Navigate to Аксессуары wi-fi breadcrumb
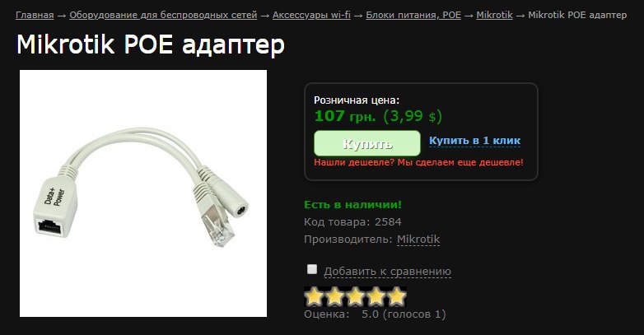The image size is (644, 335). (311, 15)
